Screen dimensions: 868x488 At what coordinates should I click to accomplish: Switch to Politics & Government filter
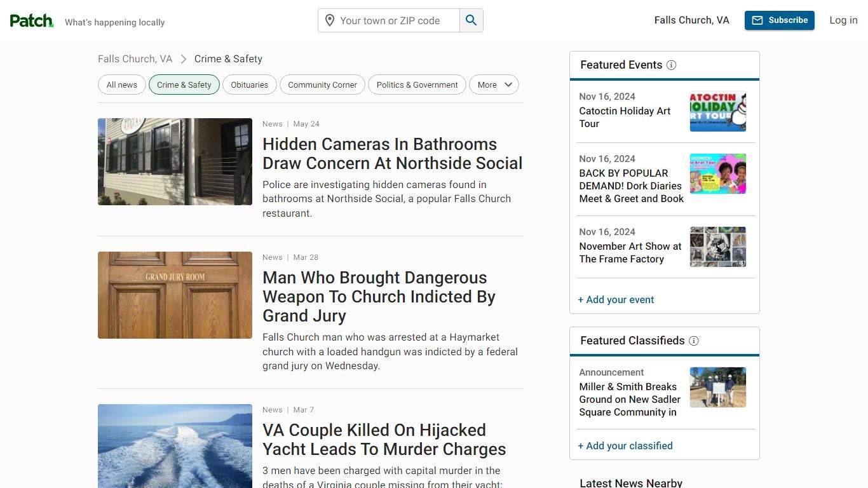tap(417, 85)
